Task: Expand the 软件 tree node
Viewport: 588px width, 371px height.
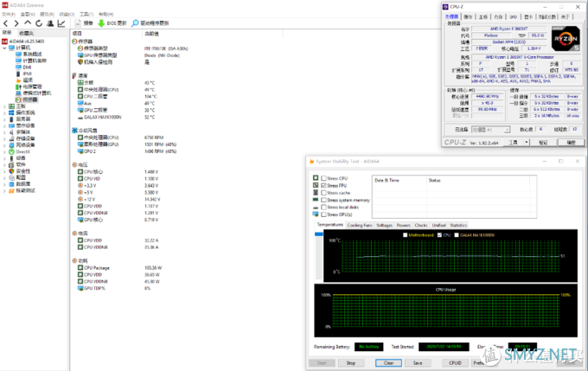Action: coord(4,164)
